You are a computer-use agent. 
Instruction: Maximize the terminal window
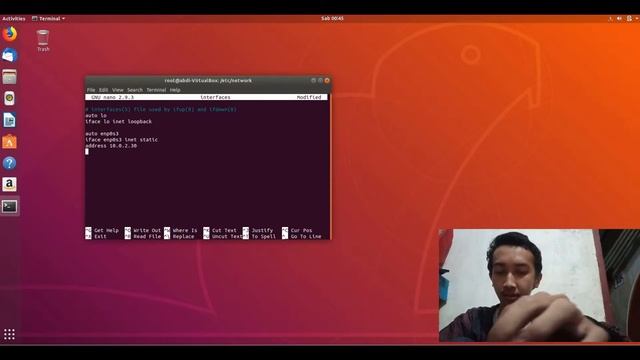tap(320, 80)
